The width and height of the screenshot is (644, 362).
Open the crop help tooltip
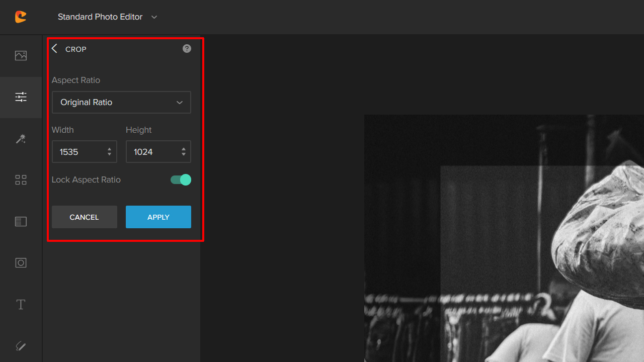[x=187, y=48]
